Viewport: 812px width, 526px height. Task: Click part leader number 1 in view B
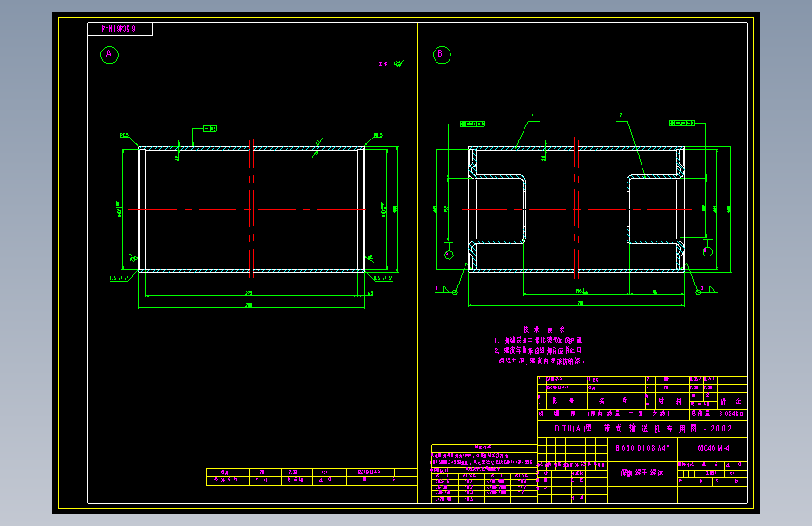tap(532, 116)
